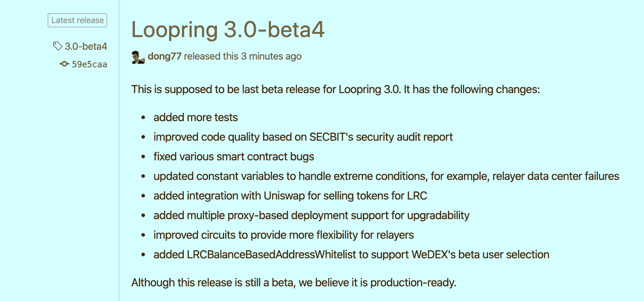This screenshot has height=301, width=644.
Task: Visit the dong77 username profile link
Action: [x=164, y=56]
